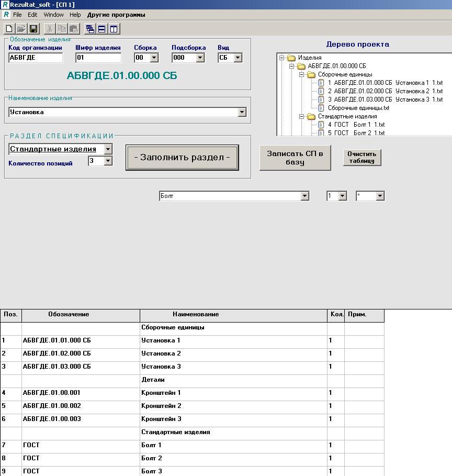Screen dimensions: 452x476
Task: Open the Сборка dropdown
Action: pyautogui.click(x=154, y=58)
